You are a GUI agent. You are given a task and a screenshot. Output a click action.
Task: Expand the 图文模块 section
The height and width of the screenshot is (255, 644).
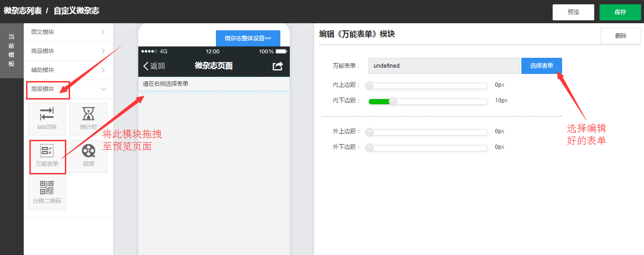[x=68, y=32]
